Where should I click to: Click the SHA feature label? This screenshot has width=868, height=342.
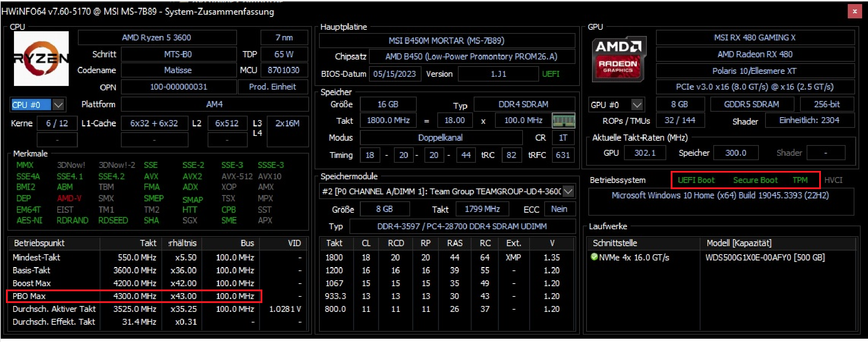coord(151,220)
